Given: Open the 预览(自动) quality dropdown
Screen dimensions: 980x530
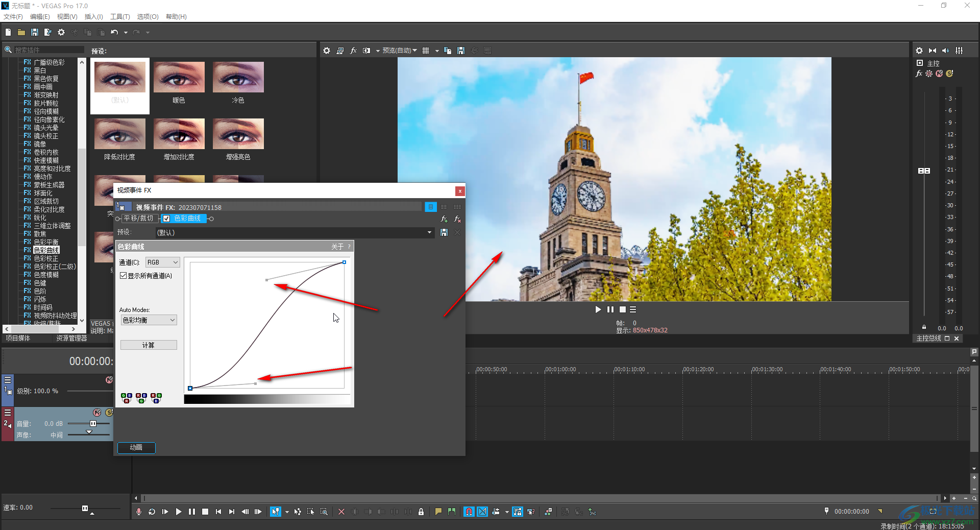Looking at the screenshot, I should tap(400, 51).
